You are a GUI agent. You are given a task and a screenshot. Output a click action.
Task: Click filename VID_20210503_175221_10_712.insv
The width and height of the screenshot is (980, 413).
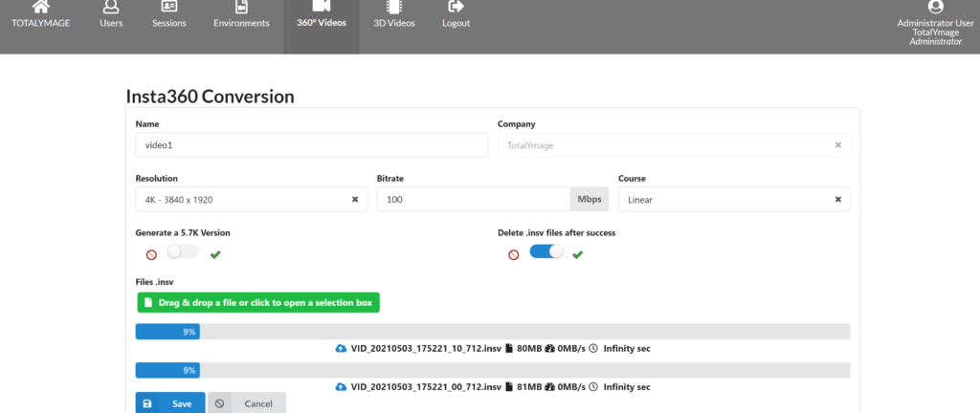(426, 349)
